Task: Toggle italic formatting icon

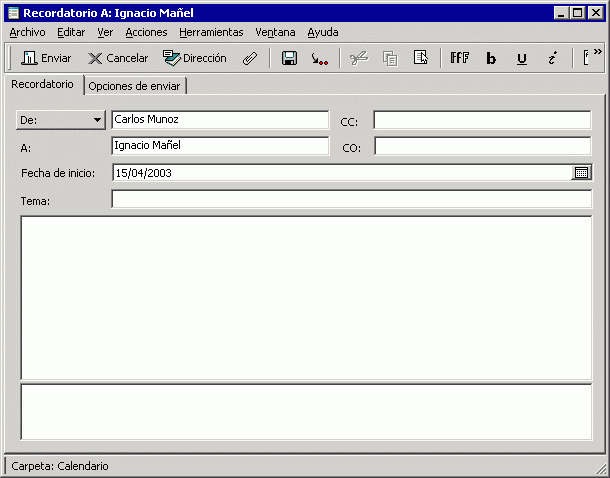Action: pyautogui.click(x=552, y=58)
